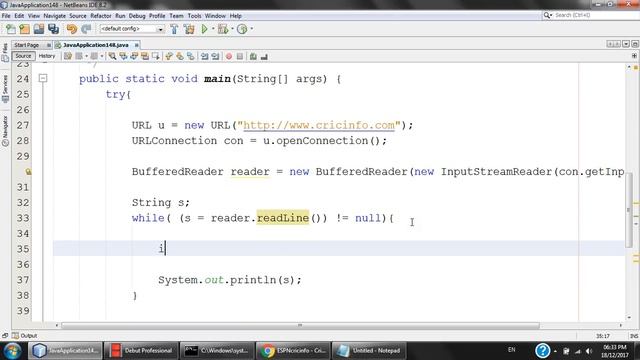Open the Run Project dropdown arrow
Screen dimensions: 640x360
pyautogui.click(x=213, y=29)
